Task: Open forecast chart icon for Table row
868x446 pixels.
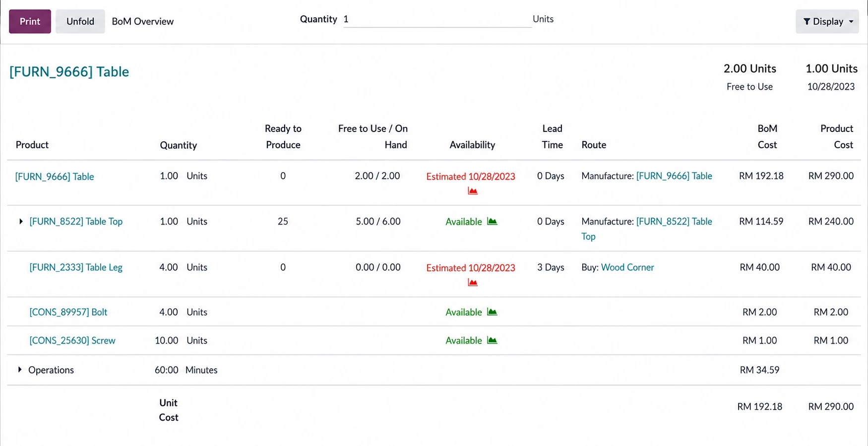Action: click(x=473, y=191)
